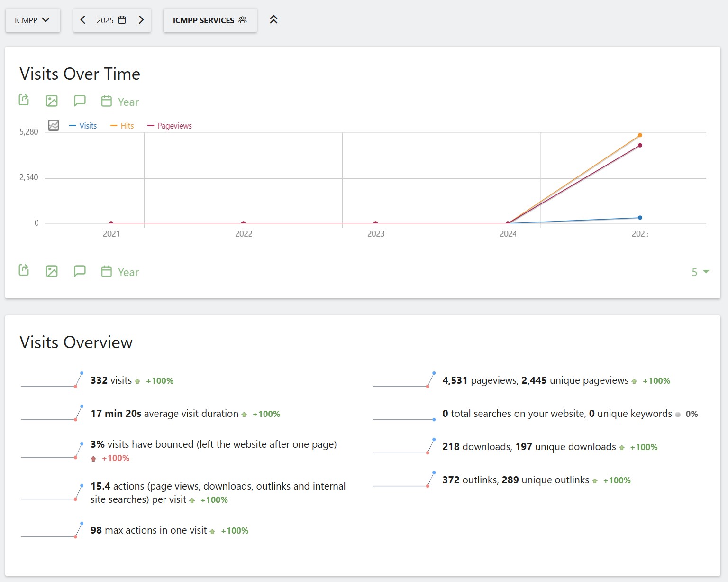Click the metrics picker icon beside legend

[54, 125]
